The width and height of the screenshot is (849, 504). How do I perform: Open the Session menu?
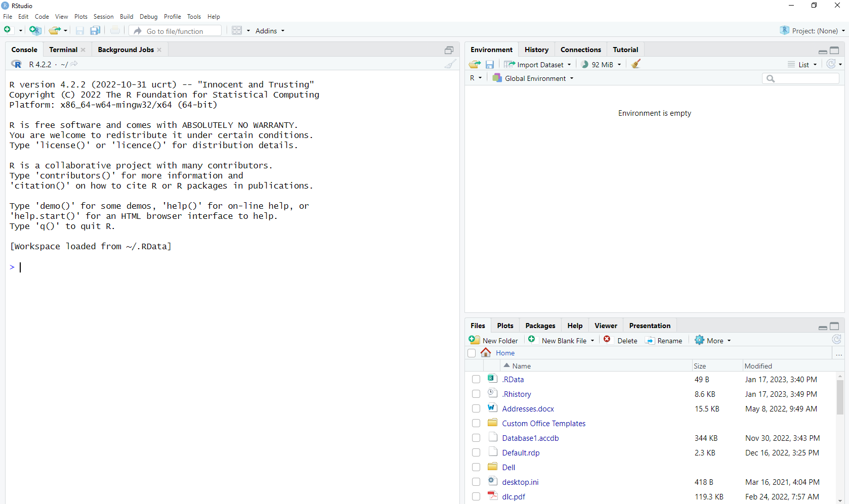(103, 17)
